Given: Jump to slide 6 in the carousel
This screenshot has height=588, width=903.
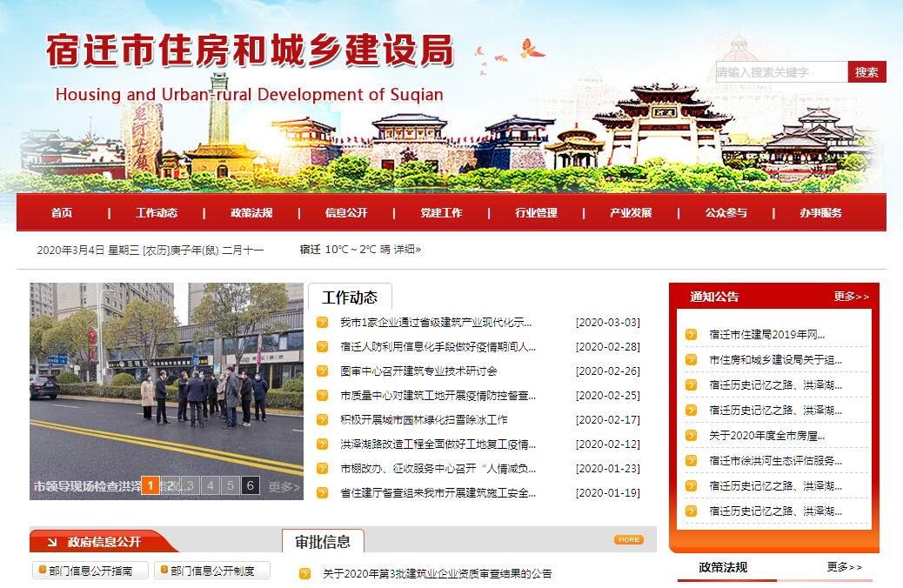Looking at the screenshot, I should [250, 485].
